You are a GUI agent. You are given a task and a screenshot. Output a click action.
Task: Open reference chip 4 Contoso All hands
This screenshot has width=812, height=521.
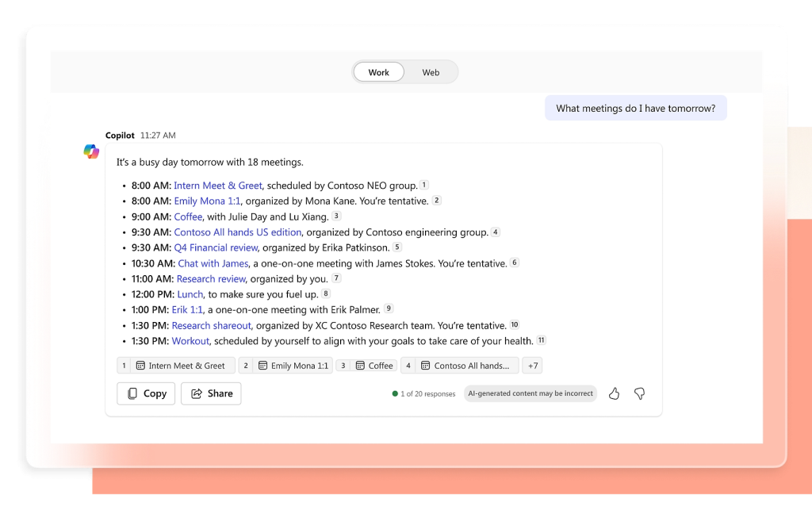pyautogui.click(x=460, y=366)
